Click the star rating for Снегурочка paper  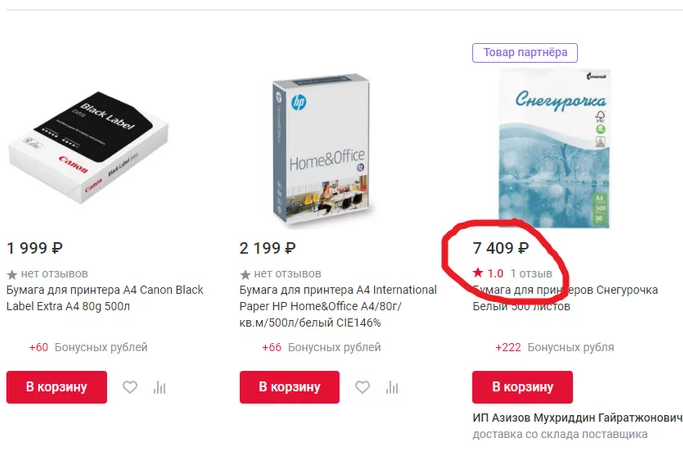tap(478, 273)
